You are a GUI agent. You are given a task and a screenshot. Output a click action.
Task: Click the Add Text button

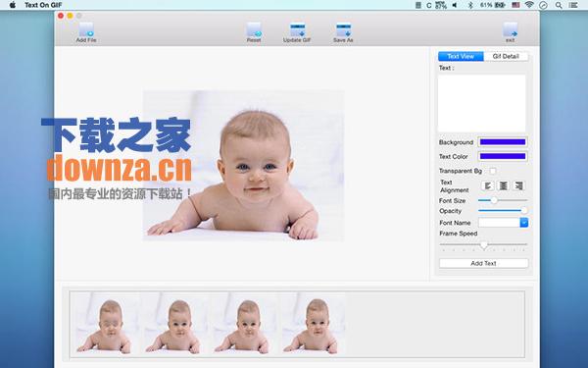484,263
